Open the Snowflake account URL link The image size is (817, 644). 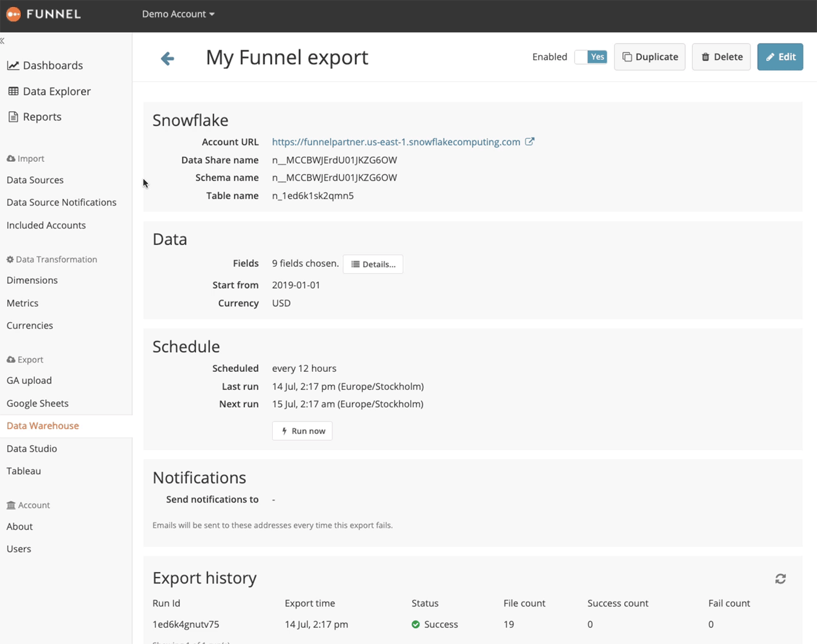coord(396,142)
